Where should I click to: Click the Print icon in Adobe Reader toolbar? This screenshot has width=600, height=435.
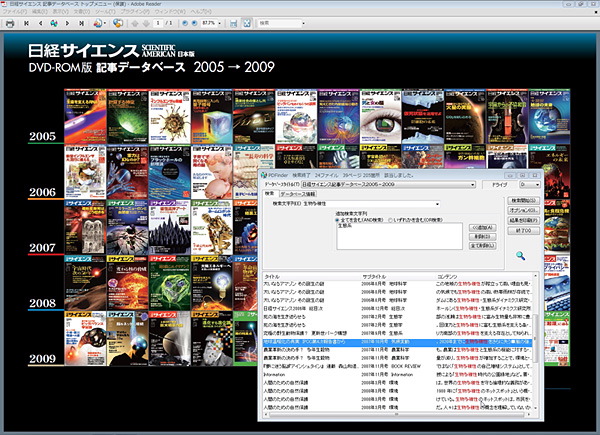click(x=10, y=23)
